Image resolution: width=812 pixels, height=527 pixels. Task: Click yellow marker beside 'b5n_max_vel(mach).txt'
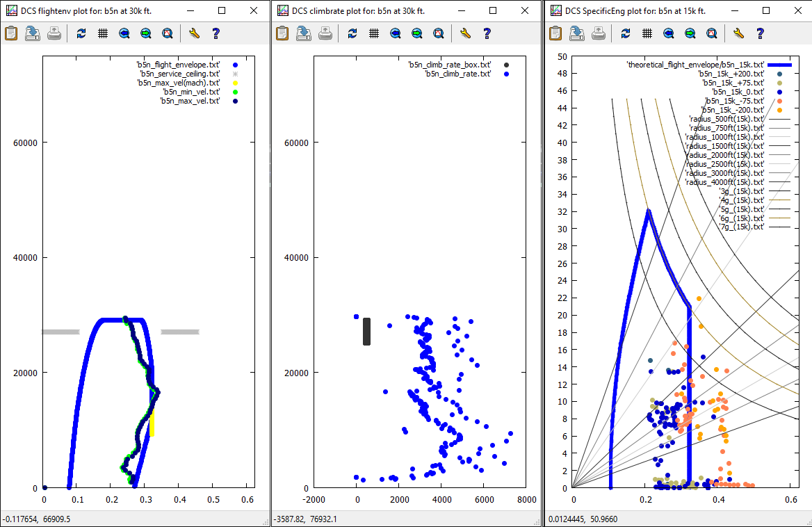pyautogui.click(x=236, y=82)
